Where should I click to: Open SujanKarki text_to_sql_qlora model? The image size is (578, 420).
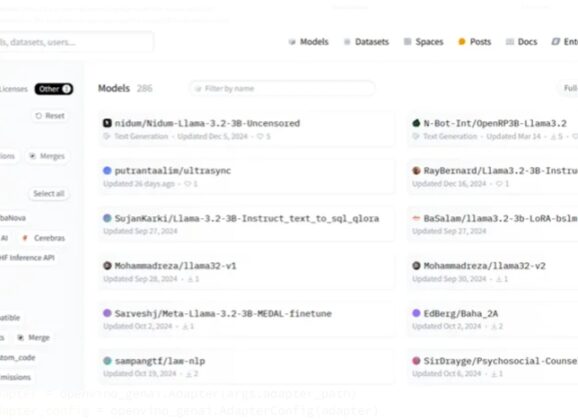(247, 224)
